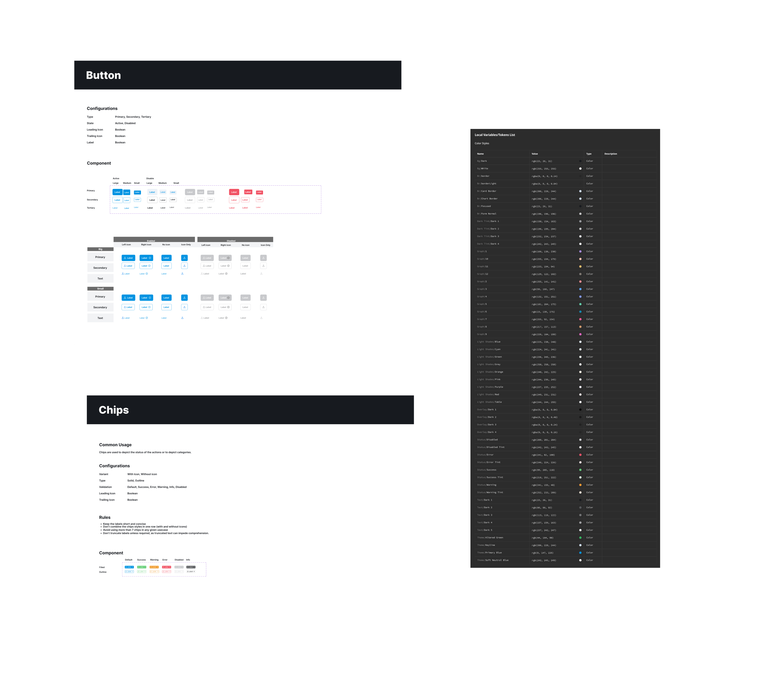Select the filled orange Warning chip
This screenshot has width=761, height=700.
point(154,567)
